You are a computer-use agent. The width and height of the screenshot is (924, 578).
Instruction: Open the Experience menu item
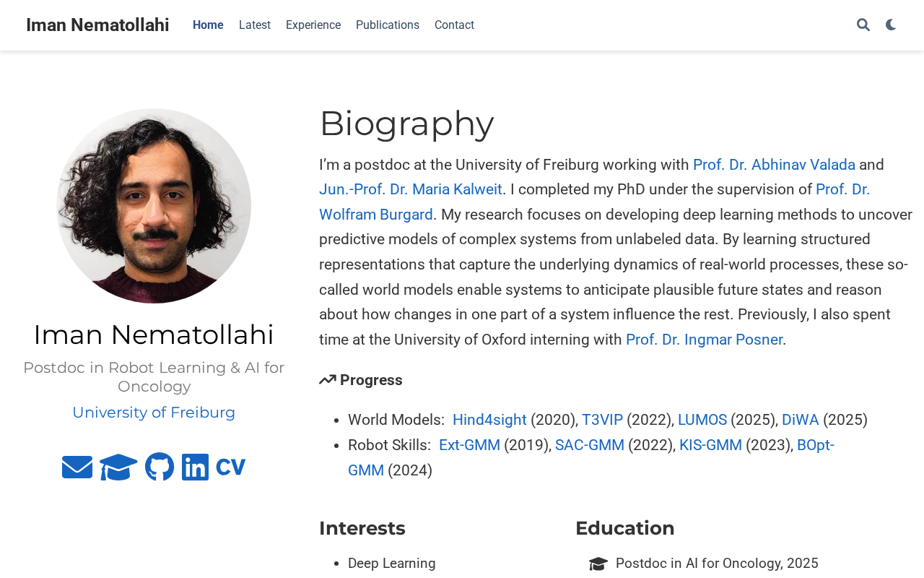click(x=313, y=25)
